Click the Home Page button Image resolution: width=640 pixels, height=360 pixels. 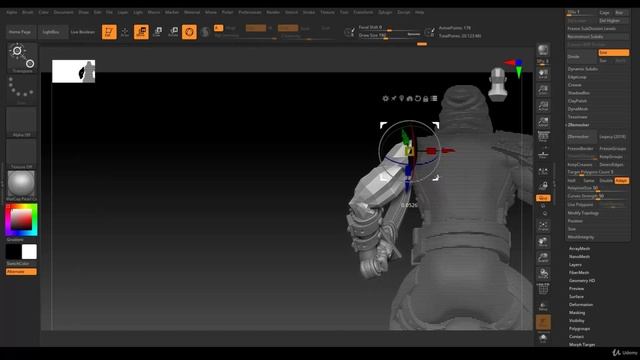tap(20, 32)
